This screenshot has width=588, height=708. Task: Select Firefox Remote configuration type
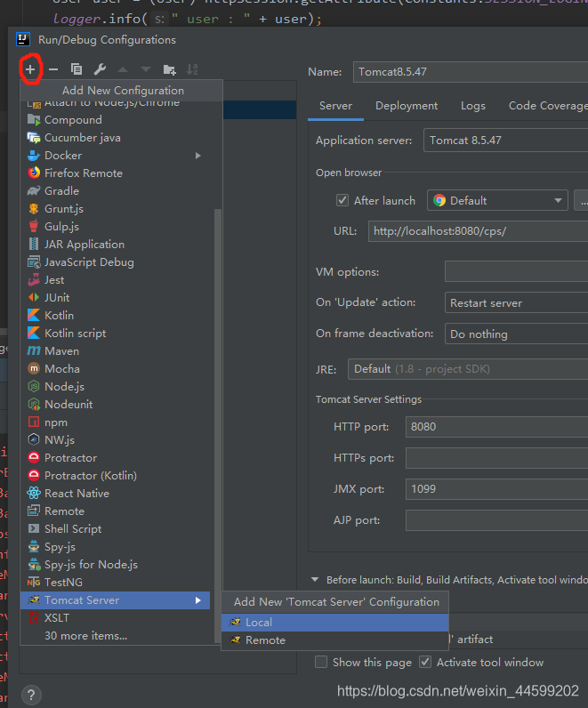(x=115, y=173)
